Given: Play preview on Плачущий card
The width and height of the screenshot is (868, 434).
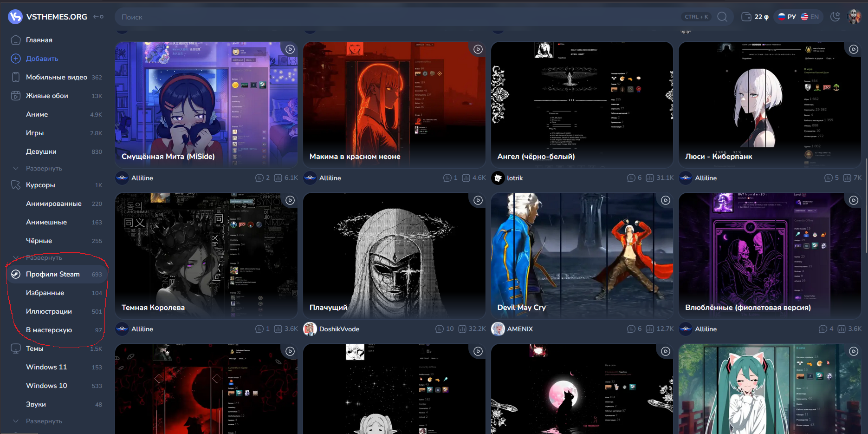Looking at the screenshot, I should click(x=478, y=200).
